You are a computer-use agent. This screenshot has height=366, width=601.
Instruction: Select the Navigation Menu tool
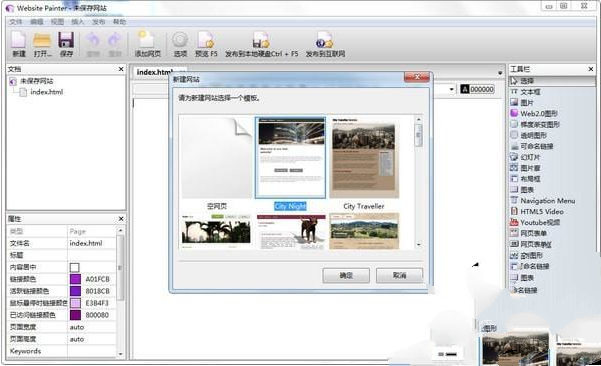coord(543,200)
